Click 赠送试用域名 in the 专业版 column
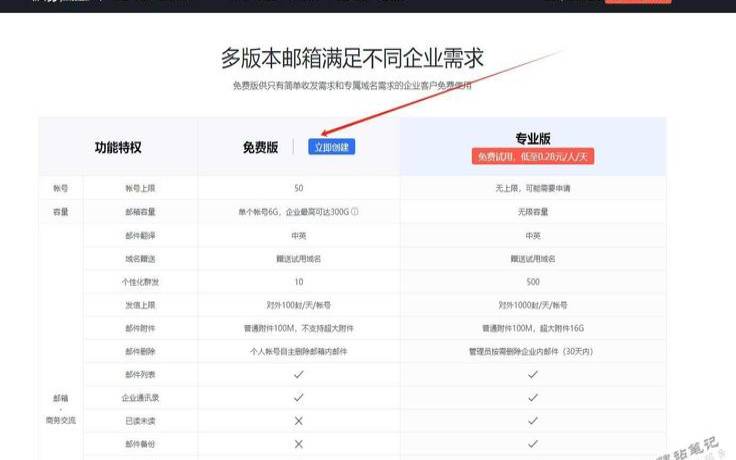 coord(533,259)
